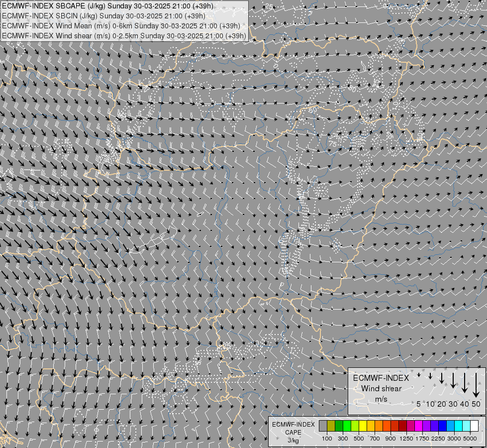The height and width of the screenshot is (448, 487).
Task: Click the 'J/kg' unit label in legend
Action: tap(293, 441)
